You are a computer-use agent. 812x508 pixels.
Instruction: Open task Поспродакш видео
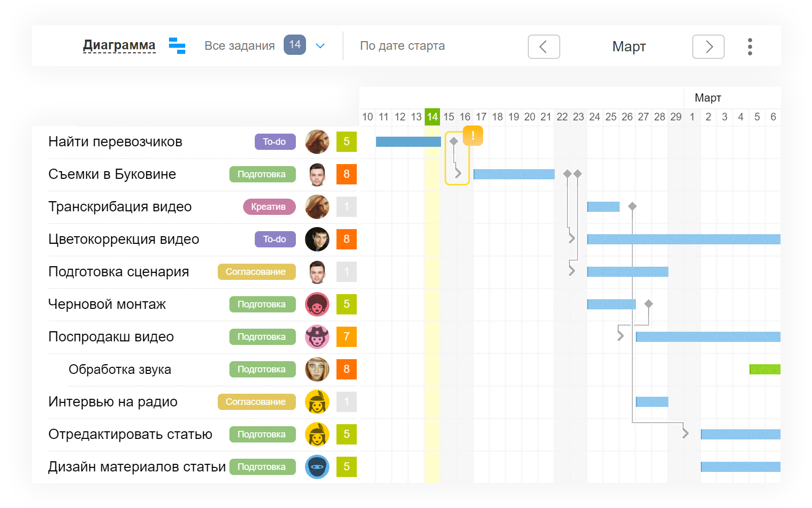click(111, 337)
